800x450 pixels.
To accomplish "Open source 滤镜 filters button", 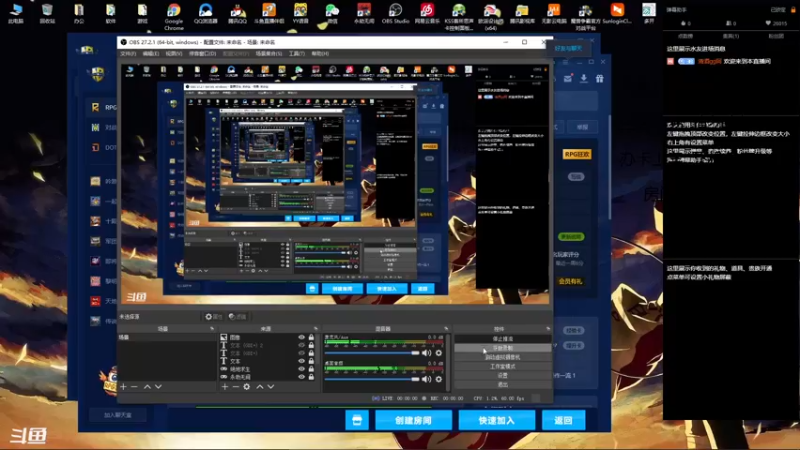I will coord(238,317).
